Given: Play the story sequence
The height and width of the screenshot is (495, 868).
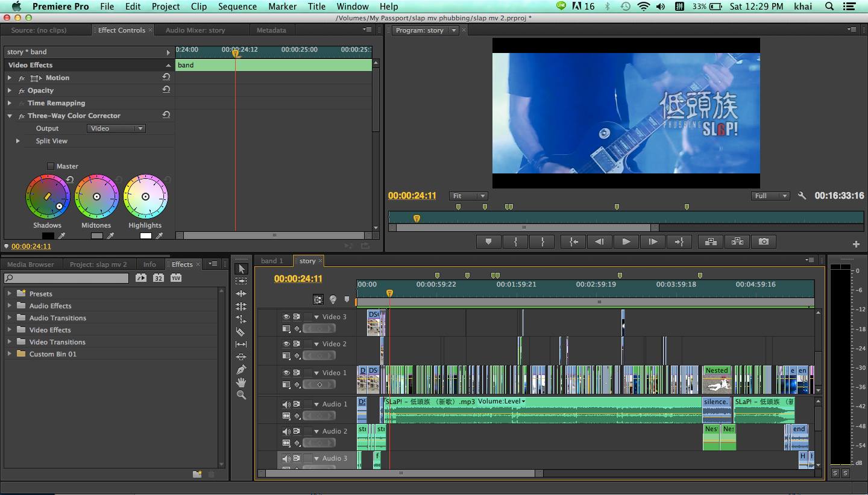Looking at the screenshot, I should pos(626,241).
